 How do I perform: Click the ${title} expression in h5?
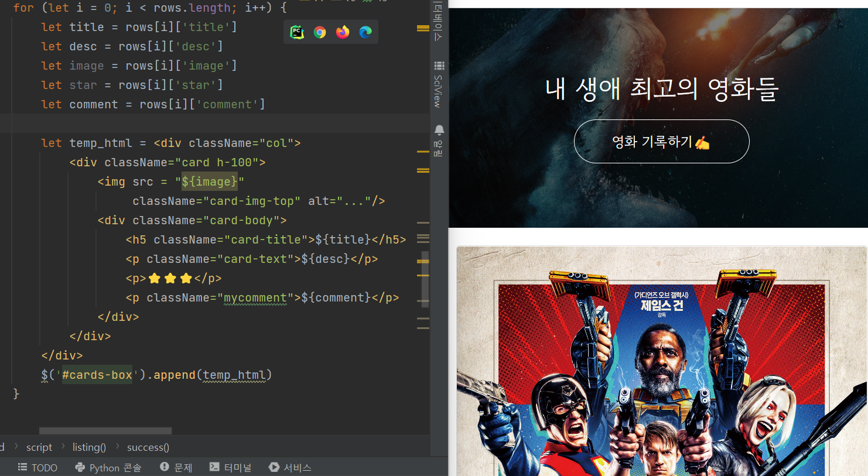343,240
